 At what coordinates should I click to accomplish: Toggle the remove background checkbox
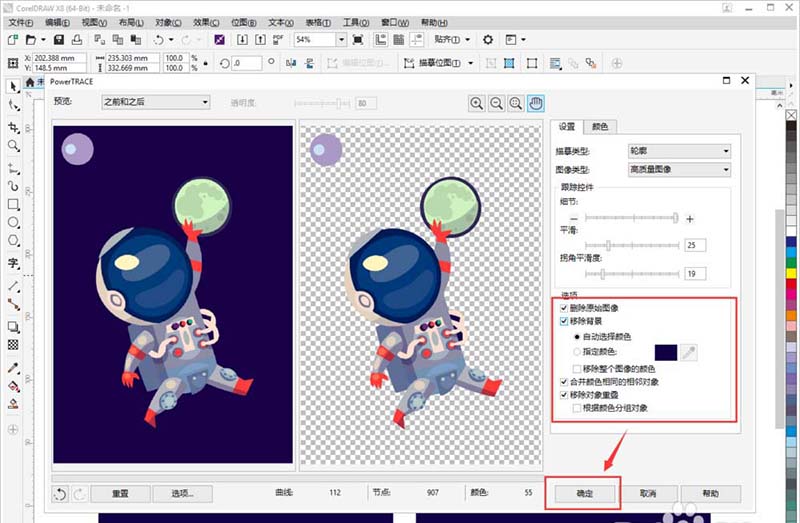click(564, 321)
